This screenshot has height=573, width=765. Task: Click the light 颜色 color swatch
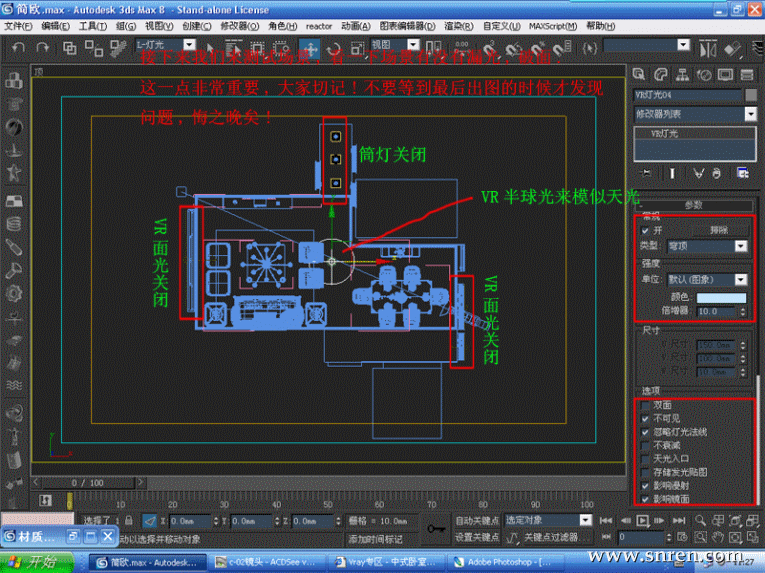721,297
